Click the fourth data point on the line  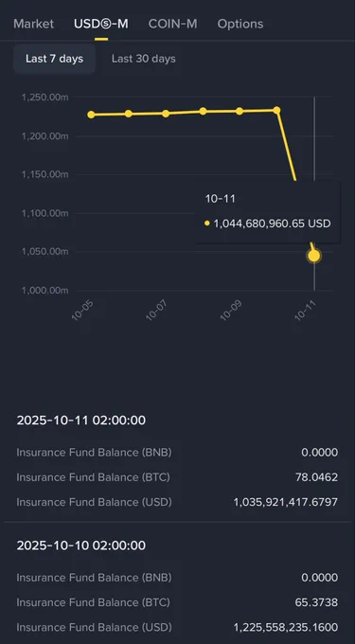(203, 112)
